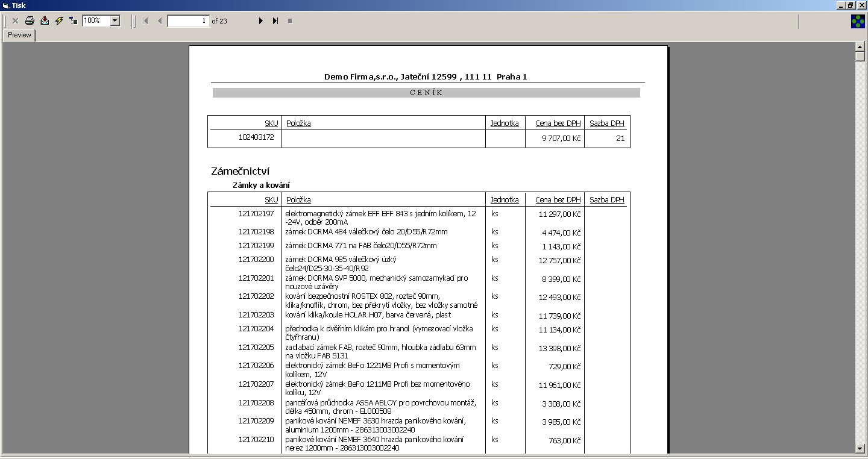
Task: Click SKU 121702198
Action: coord(256,231)
